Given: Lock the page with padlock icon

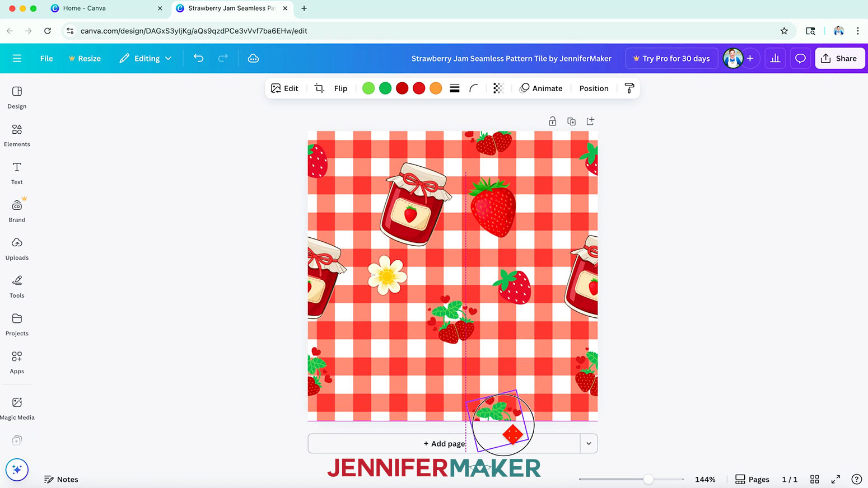Looking at the screenshot, I should click(553, 121).
